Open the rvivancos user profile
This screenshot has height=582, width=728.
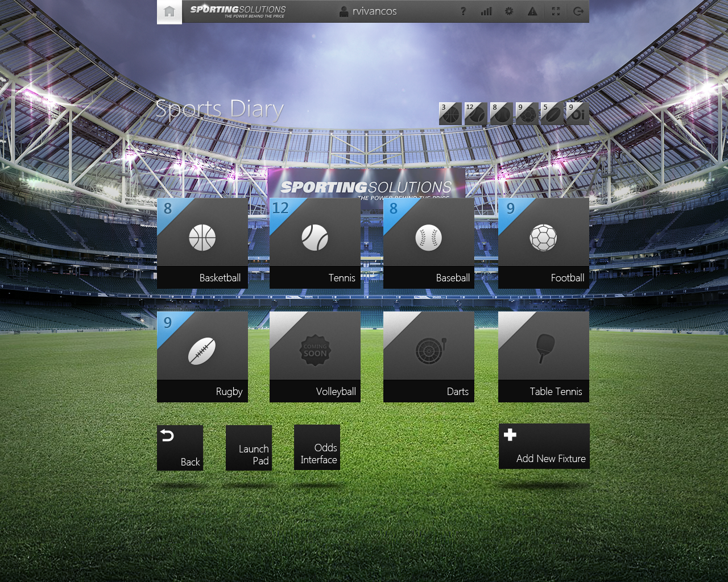pyautogui.click(x=368, y=11)
